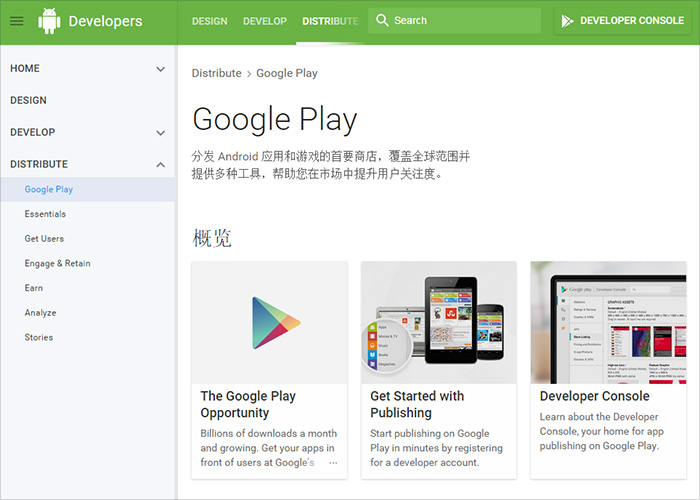Focus the Search input field
This screenshot has height=500, width=700.
(x=454, y=21)
